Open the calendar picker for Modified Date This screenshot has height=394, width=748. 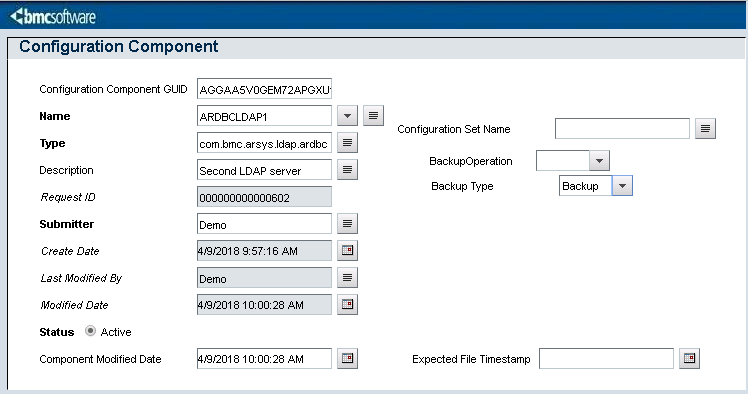coord(347,305)
